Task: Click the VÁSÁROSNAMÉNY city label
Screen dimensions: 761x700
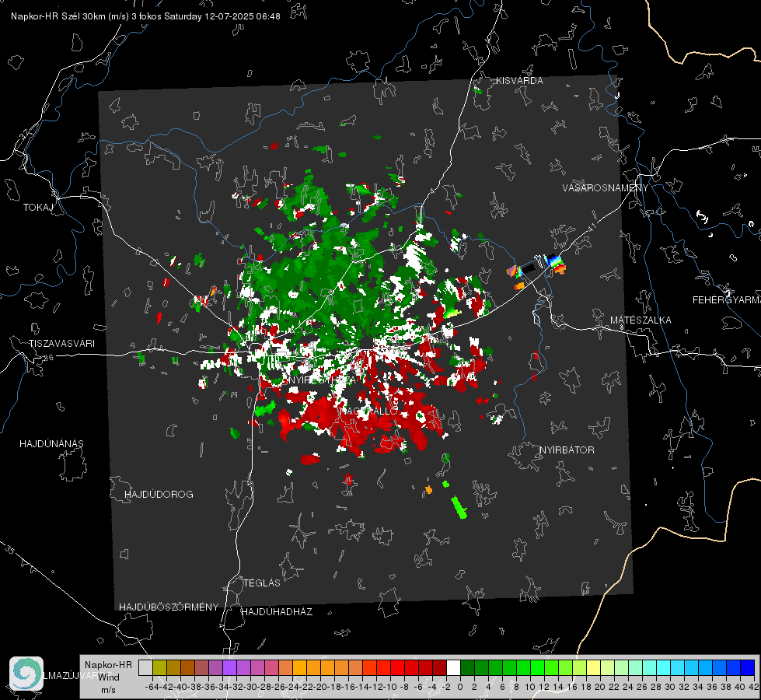Action: pyautogui.click(x=606, y=187)
